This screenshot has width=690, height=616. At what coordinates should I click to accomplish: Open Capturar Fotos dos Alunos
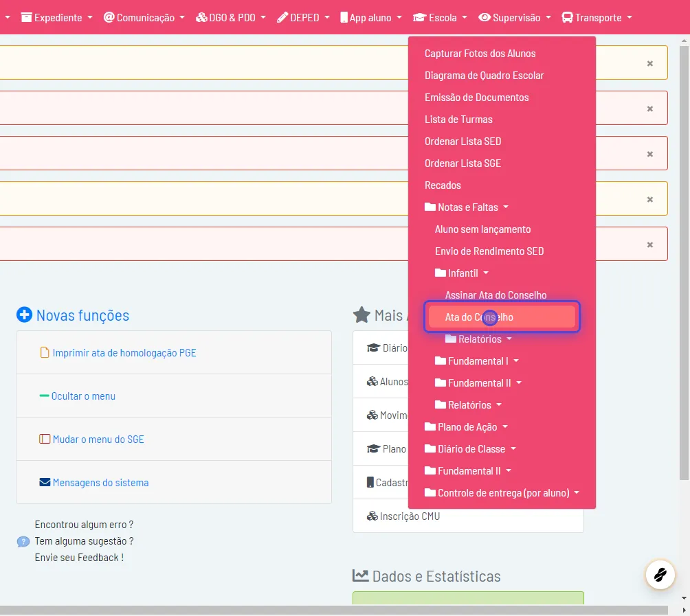pyautogui.click(x=480, y=53)
